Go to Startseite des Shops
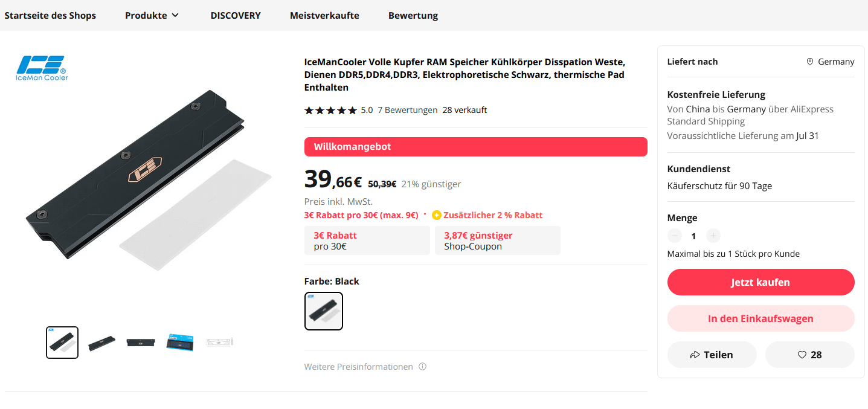Viewport: 868px width, 409px height. [50, 16]
